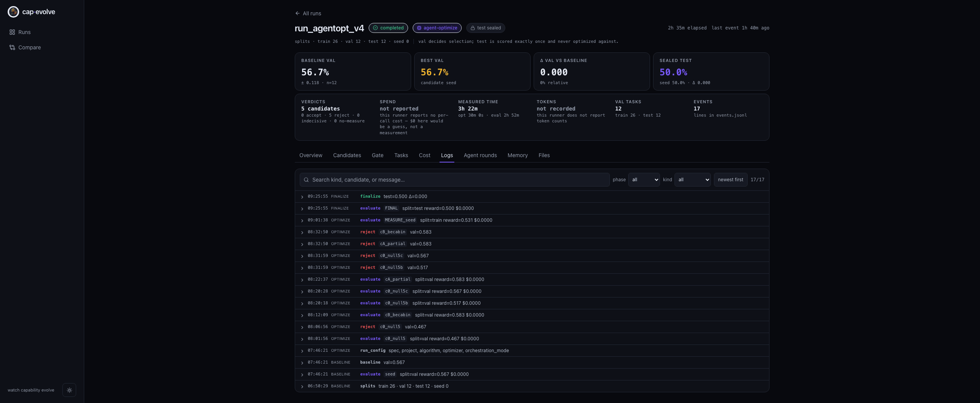Expand the baseline val=0.567 row

(x=532, y=362)
